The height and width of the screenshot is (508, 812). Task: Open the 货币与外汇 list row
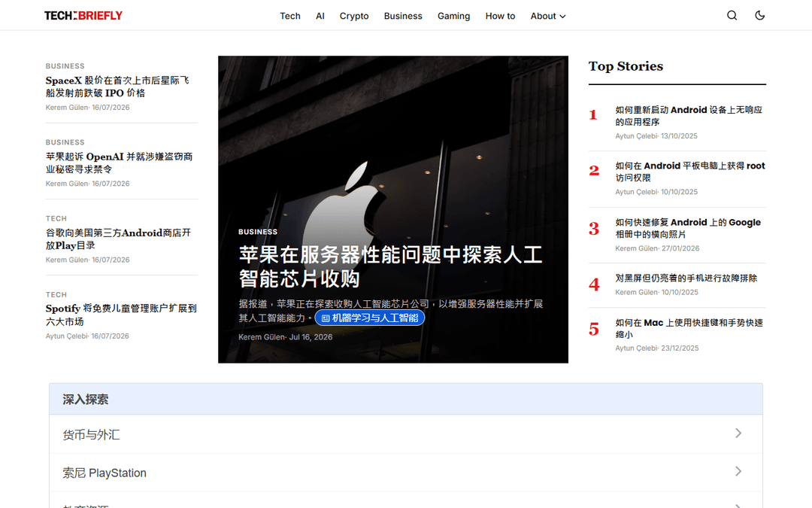(406, 434)
